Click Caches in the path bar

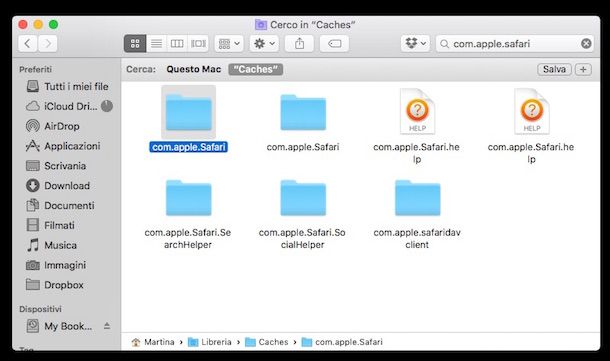[x=267, y=342]
